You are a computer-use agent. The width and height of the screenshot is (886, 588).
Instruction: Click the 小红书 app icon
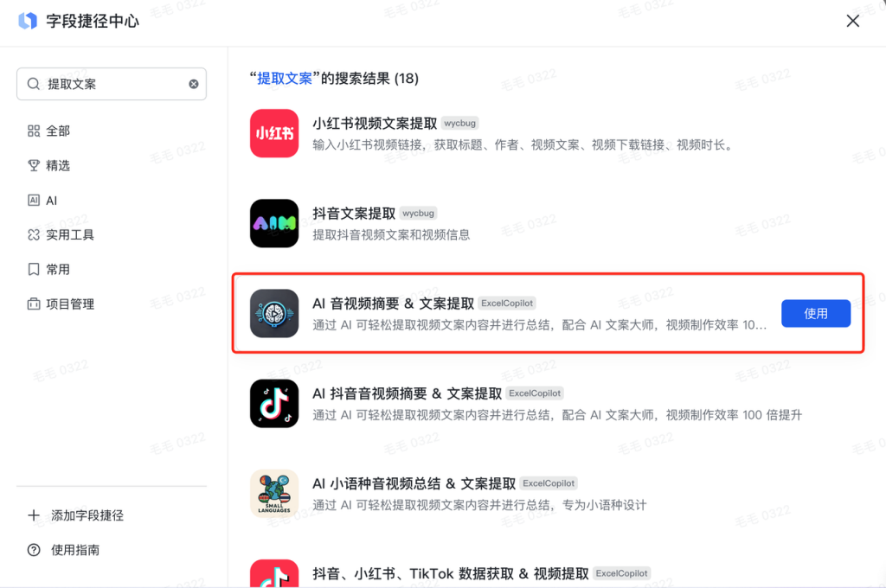[x=274, y=133]
